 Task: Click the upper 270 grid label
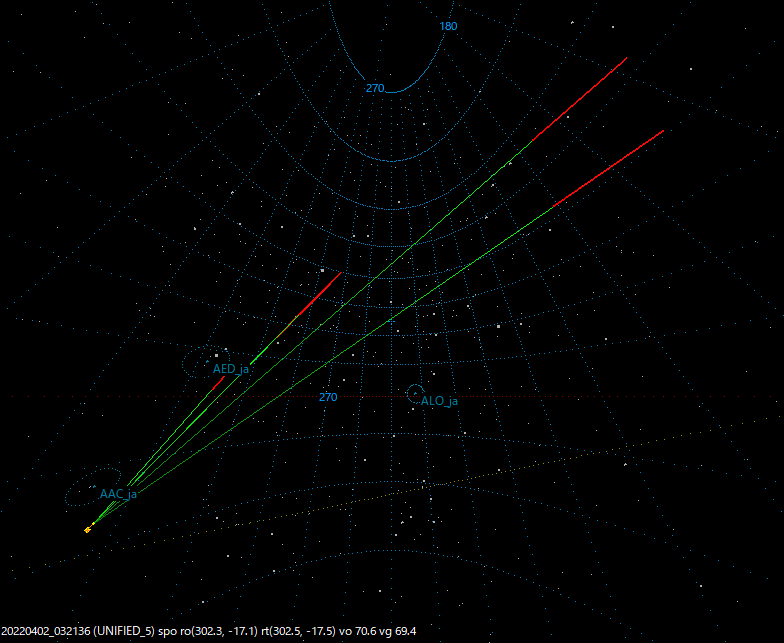click(375, 88)
